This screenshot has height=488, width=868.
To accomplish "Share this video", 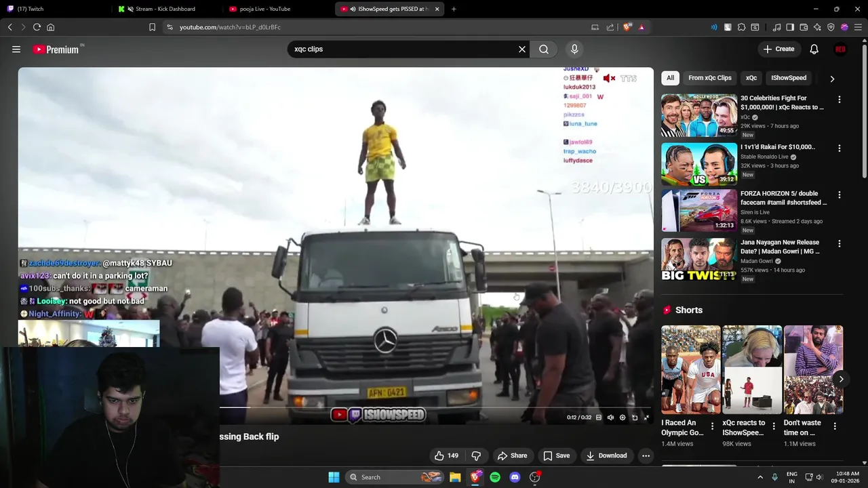I will 512,455.
